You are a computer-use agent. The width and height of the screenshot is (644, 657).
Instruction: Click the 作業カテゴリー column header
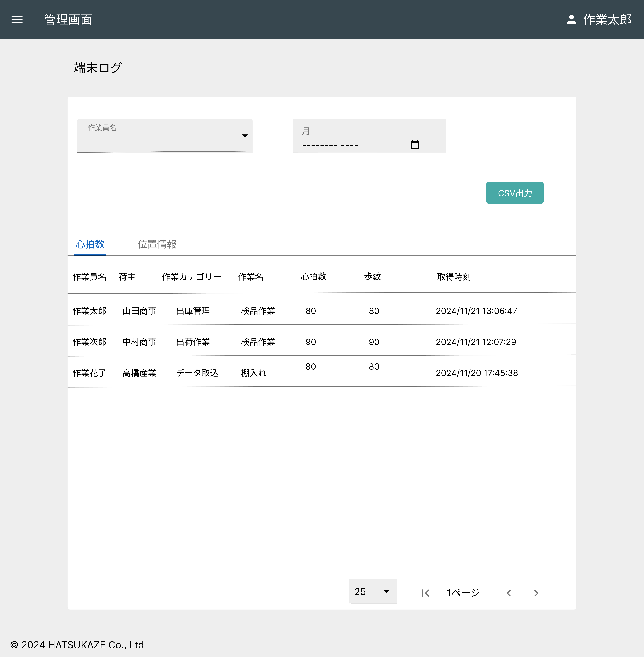coord(191,277)
